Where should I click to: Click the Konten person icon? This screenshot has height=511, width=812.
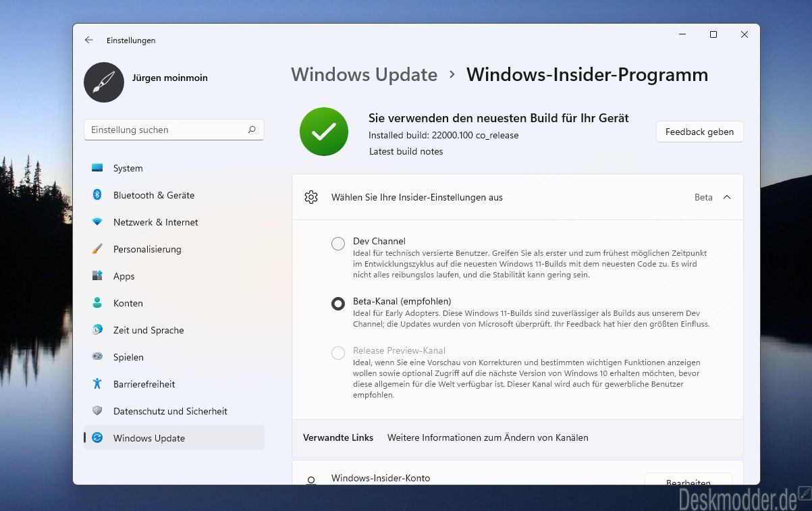click(97, 303)
